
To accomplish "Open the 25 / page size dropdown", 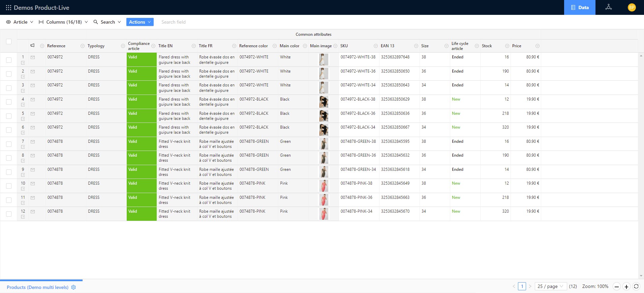I will (x=550, y=286).
